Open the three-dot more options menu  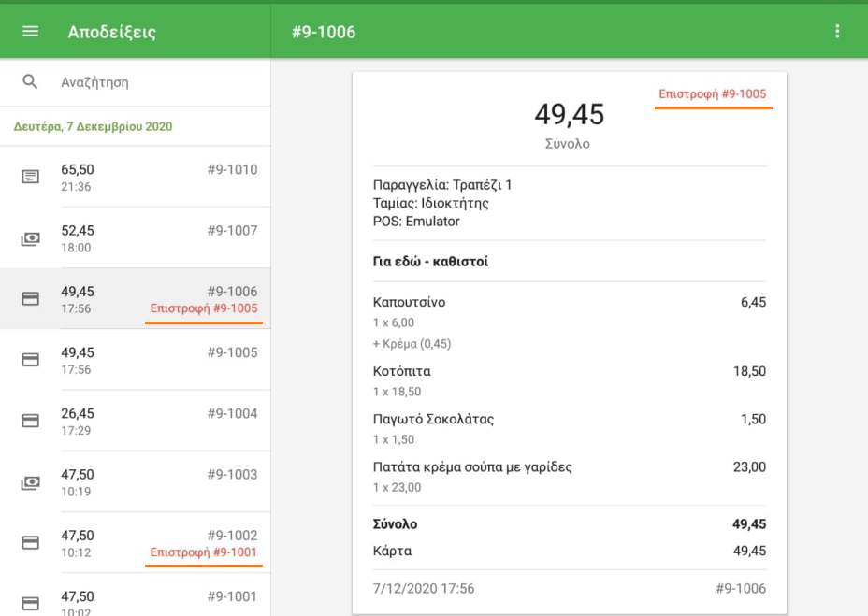(837, 32)
